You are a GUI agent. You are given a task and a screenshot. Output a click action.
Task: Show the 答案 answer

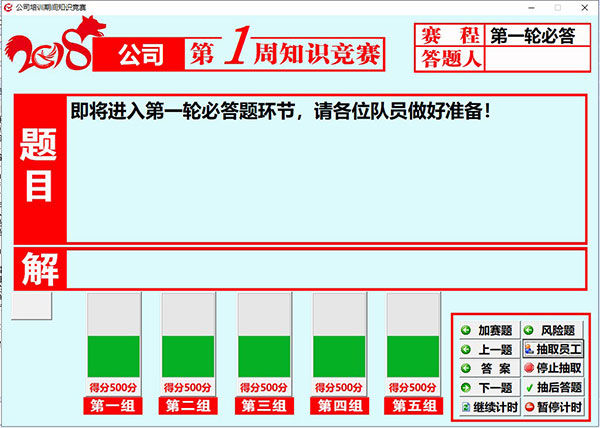[x=489, y=368]
